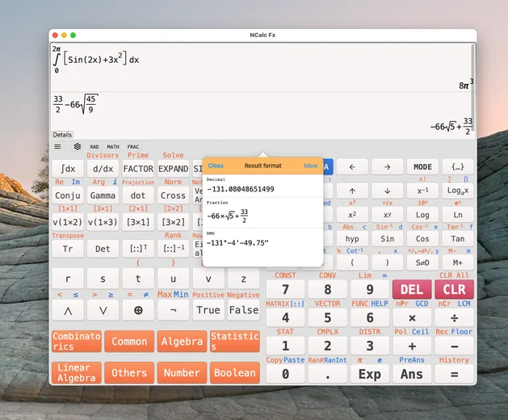Image resolution: width=508 pixels, height=420 pixels.
Task: Click the multiply × key
Action: pyautogui.click(x=412, y=317)
